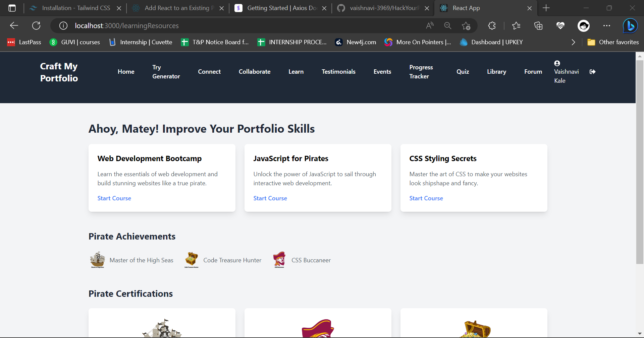The height and width of the screenshot is (338, 644).
Task: Open Library nav link
Action: click(496, 72)
